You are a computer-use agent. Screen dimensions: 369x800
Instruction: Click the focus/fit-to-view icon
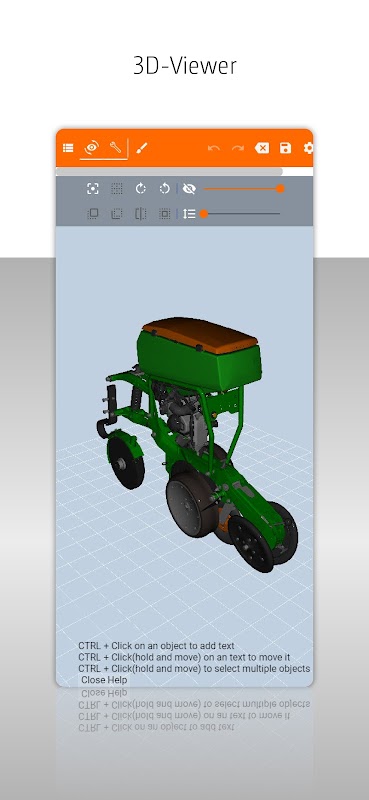coord(92,189)
